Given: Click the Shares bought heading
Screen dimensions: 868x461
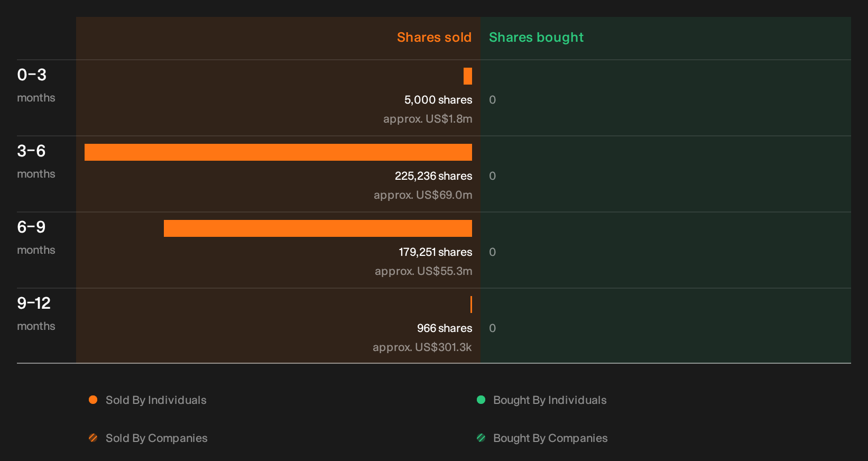Looking at the screenshot, I should pyautogui.click(x=536, y=38).
